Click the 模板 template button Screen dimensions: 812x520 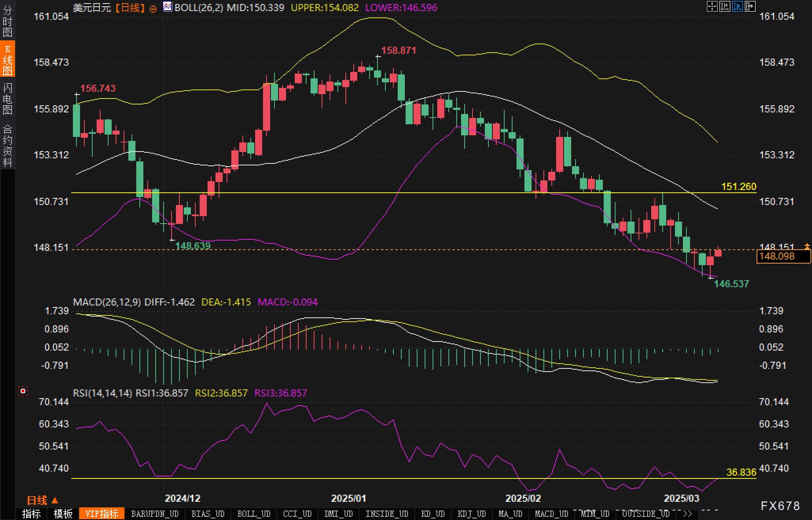(63, 514)
